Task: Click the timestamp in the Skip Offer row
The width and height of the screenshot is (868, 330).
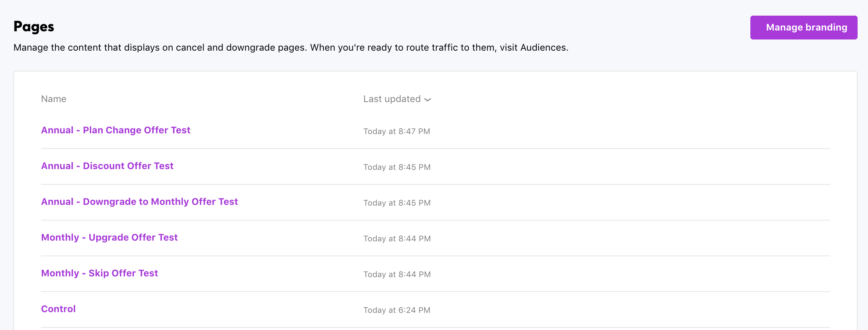Action: [397, 275]
